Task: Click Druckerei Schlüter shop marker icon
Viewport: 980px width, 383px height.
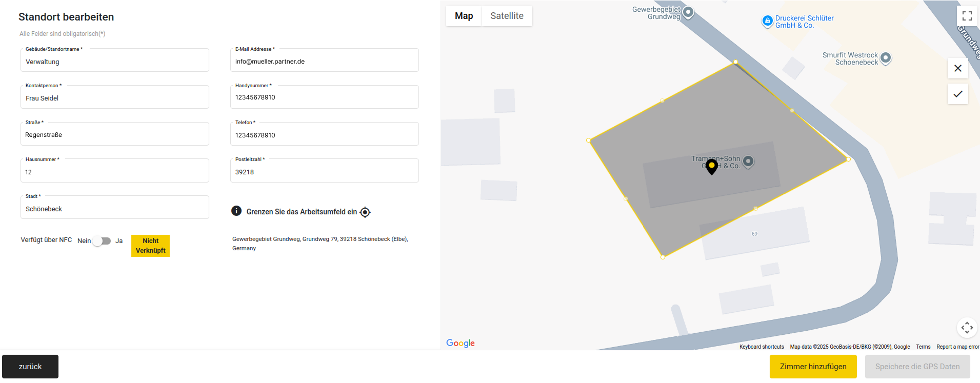Action: 767,21
